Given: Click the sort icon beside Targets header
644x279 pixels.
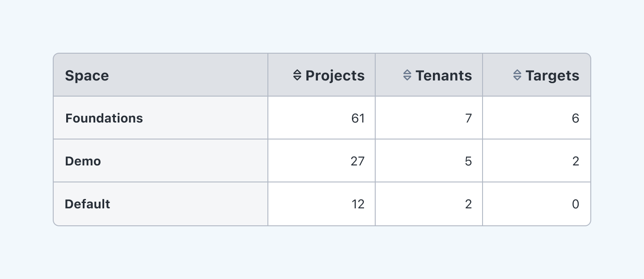Looking at the screenshot, I should [517, 75].
